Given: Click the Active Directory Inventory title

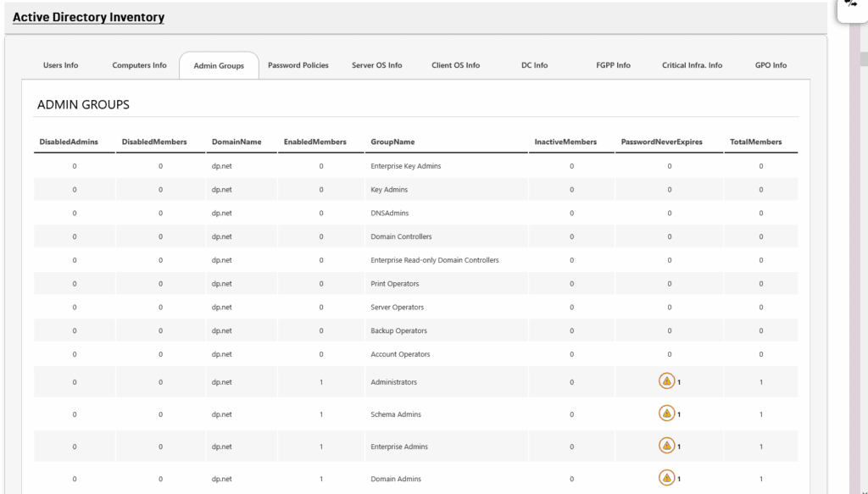Looking at the screenshot, I should (x=88, y=17).
